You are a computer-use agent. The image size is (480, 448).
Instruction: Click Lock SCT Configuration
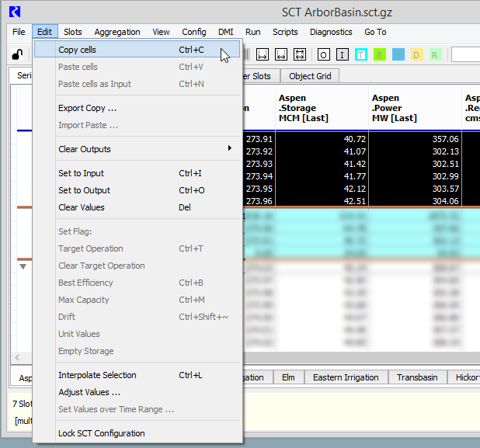(102, 433)
